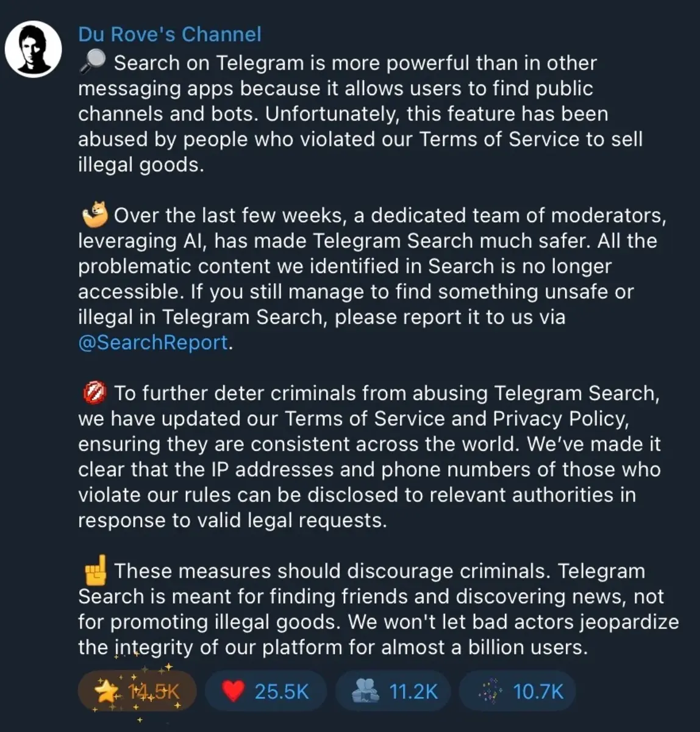The image size is (700, 732).
Task: Open Du Rove's Channel by its title
Action: tap(169, 34)
